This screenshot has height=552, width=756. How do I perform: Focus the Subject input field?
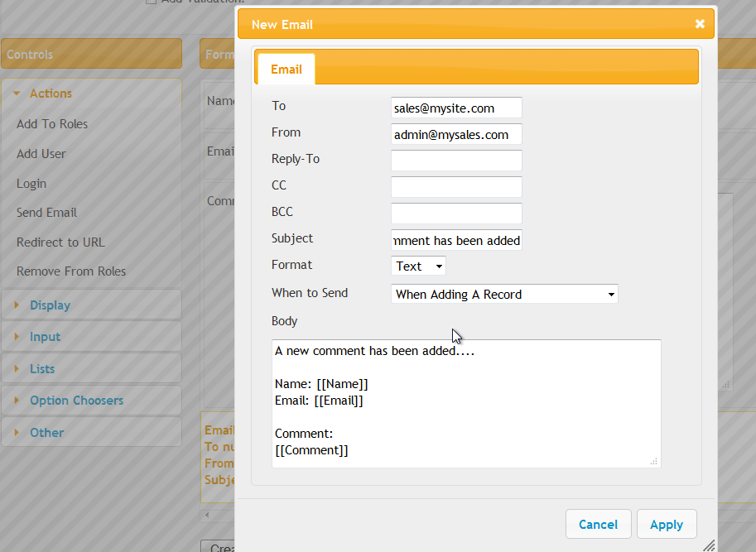pos(456,240)
